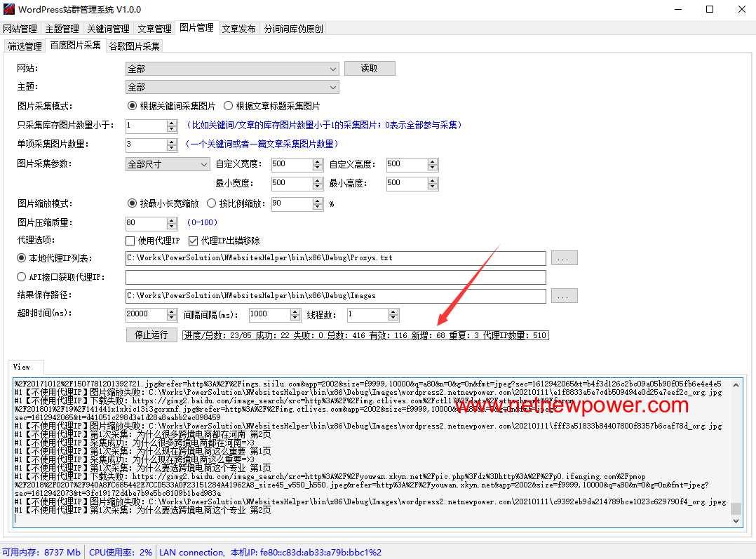This screenshot has height=559, width=756.
Task: Select 本地代理IP列表 radio option
Action: pos(55,258)
